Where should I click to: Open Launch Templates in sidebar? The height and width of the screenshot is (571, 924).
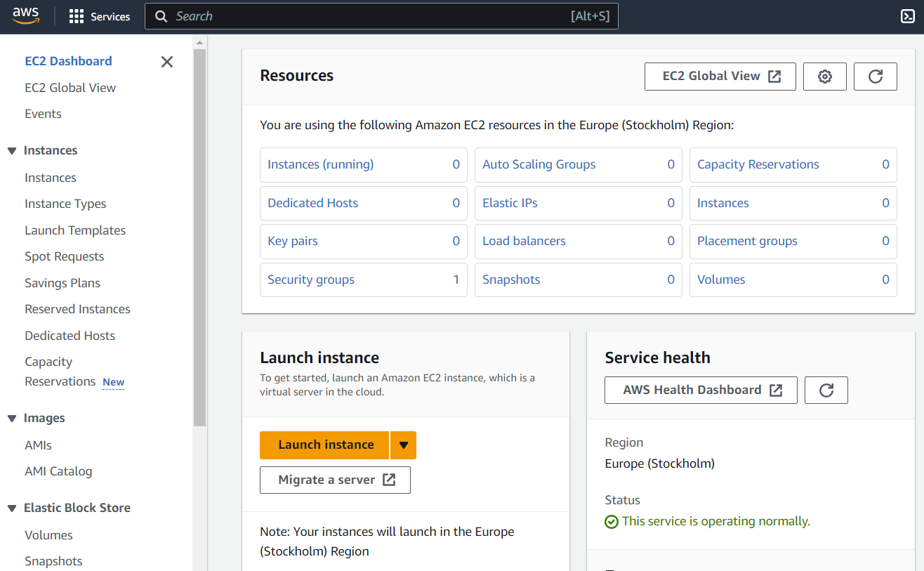click(75, 230)
